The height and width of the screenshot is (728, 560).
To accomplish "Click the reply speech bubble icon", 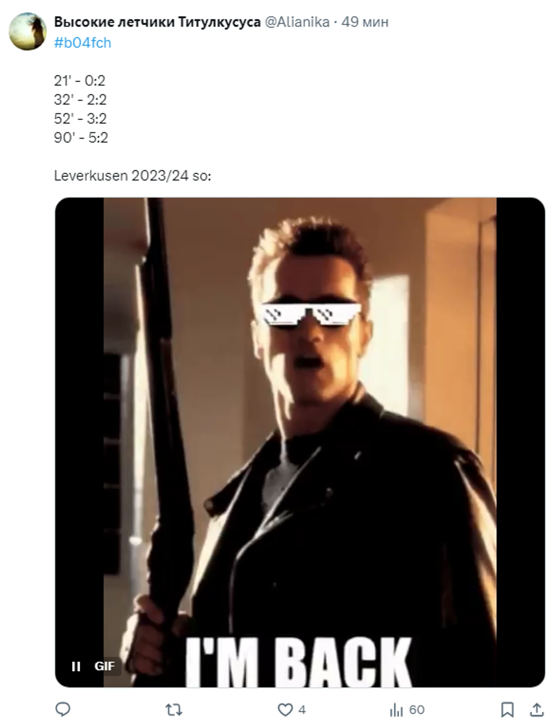I will 63,710.
